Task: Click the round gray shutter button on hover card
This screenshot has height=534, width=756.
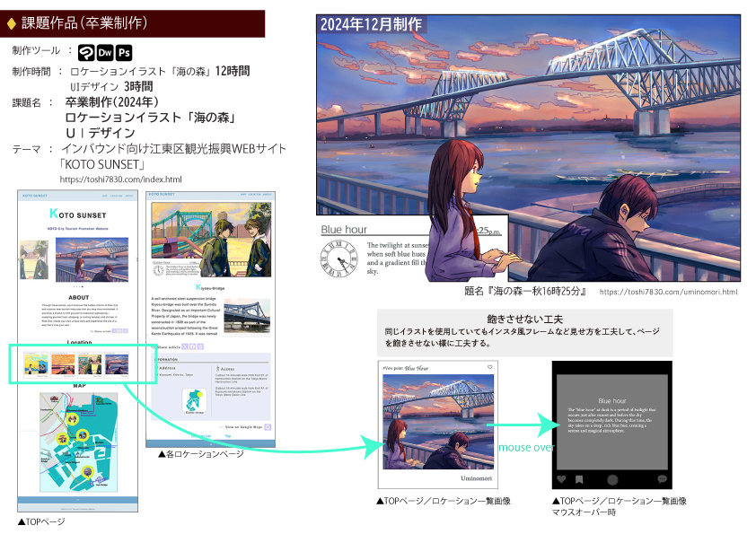Action: click(612, 479)
